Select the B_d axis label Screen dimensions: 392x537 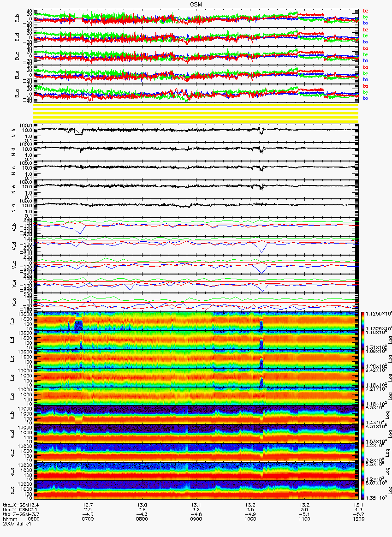click(x=18, y=37)
